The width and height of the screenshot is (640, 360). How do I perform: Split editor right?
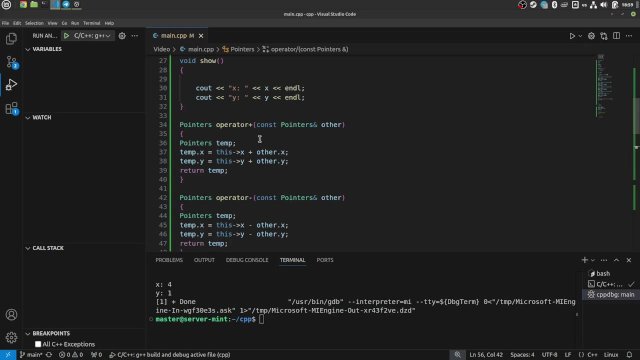616,36
